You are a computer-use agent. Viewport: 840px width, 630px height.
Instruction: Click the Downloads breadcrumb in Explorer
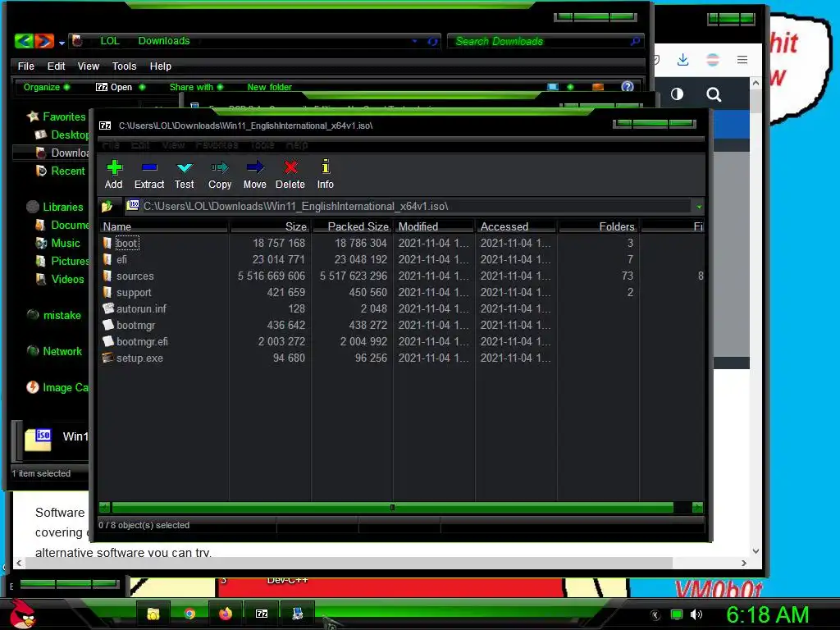pyautogui.click(x=164, y=41)
